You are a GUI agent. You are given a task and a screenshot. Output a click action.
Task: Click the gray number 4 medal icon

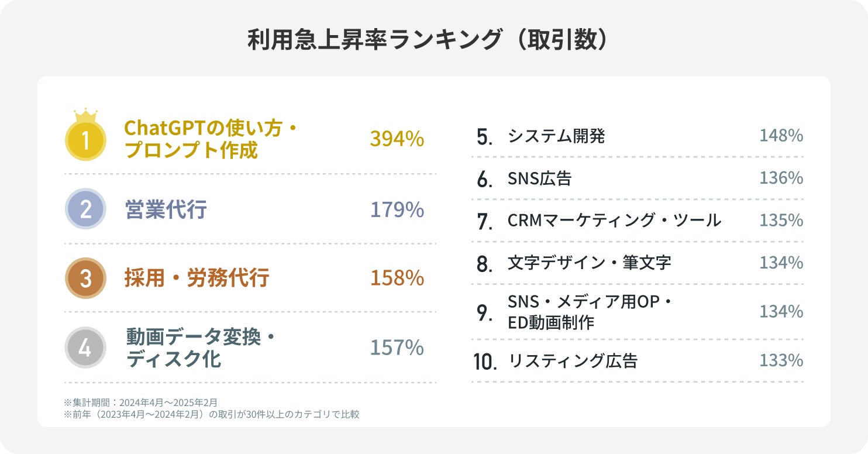pos(85,348)
